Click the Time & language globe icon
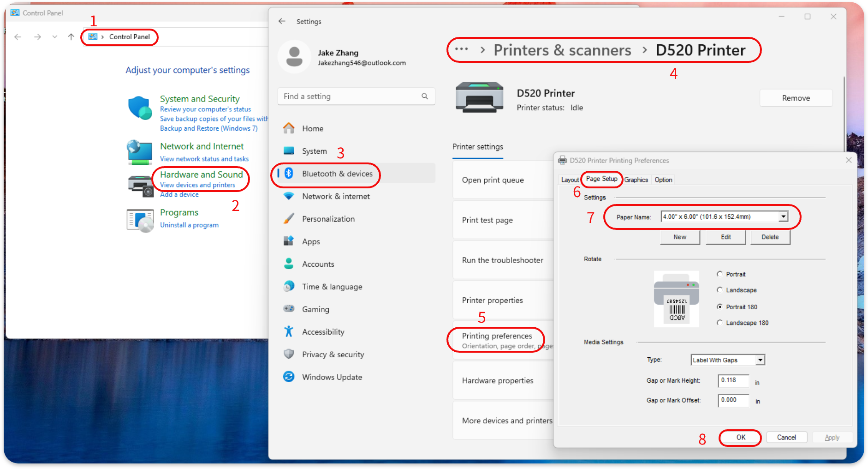This screenshot has height=469, width=868. [x=289, y=286]
